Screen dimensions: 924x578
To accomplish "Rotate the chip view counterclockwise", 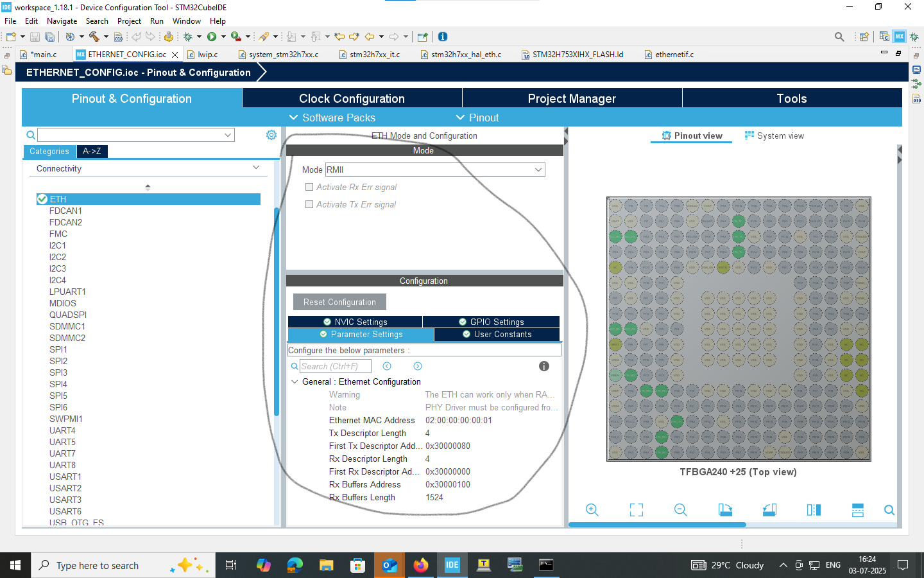I will [769, 509].
